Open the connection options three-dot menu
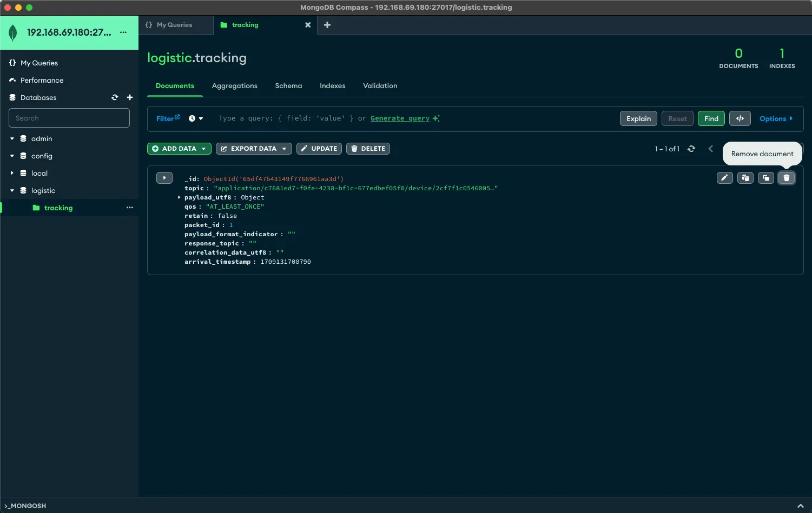Viewport: 812px width, 513px height. pyautogui.click(x=123, y=32)
